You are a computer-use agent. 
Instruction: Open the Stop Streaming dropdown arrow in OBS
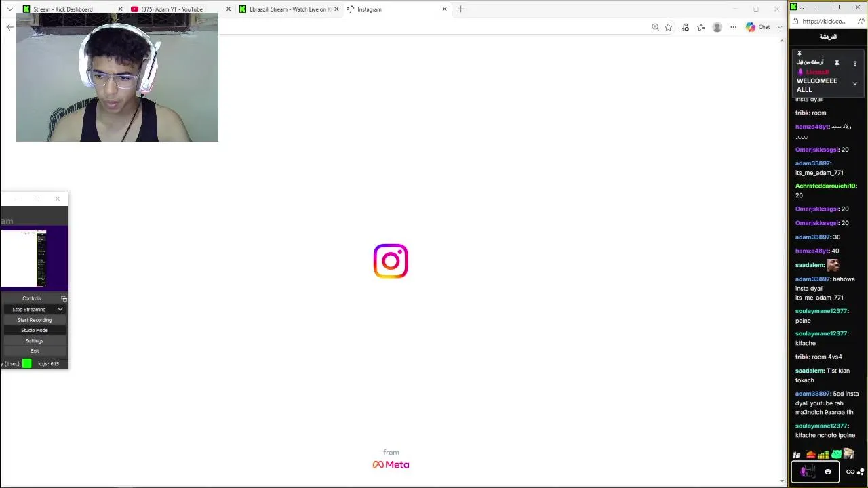(x=60, y=310)
